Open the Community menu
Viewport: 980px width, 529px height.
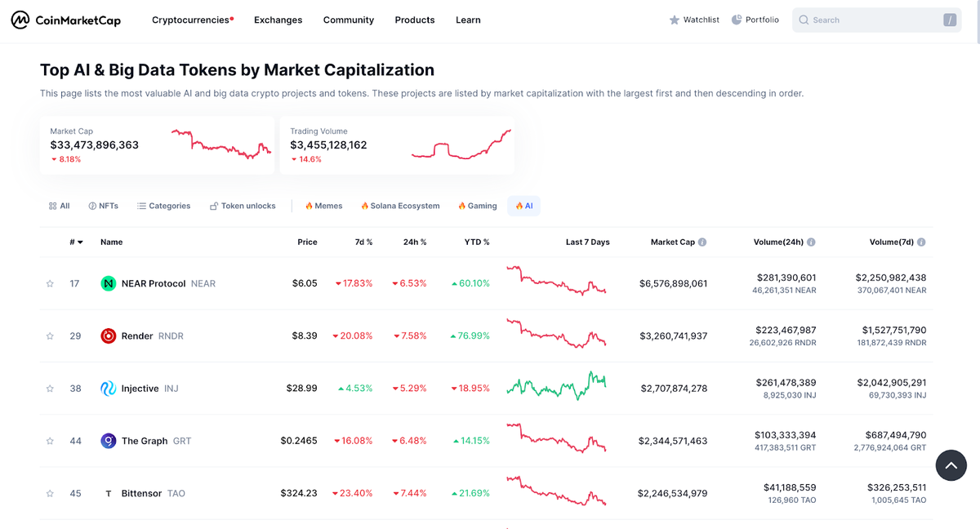click(x=349, y=20)
